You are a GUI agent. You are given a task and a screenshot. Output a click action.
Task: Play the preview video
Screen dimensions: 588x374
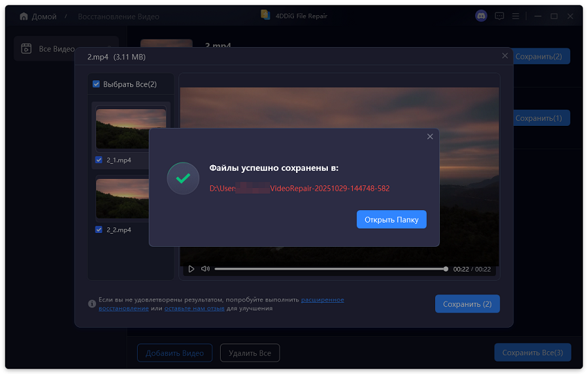tap(191, 269)
